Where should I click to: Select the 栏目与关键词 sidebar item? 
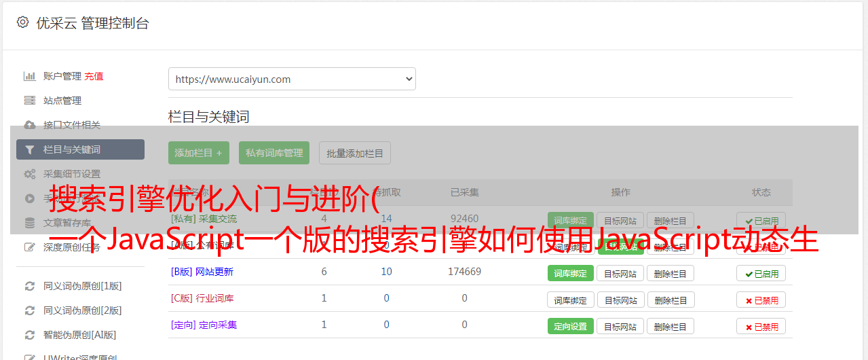80,149
